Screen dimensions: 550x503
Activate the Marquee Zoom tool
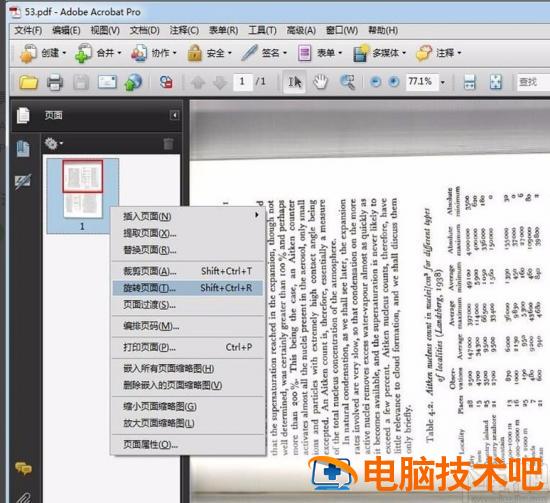coord(347,82)
